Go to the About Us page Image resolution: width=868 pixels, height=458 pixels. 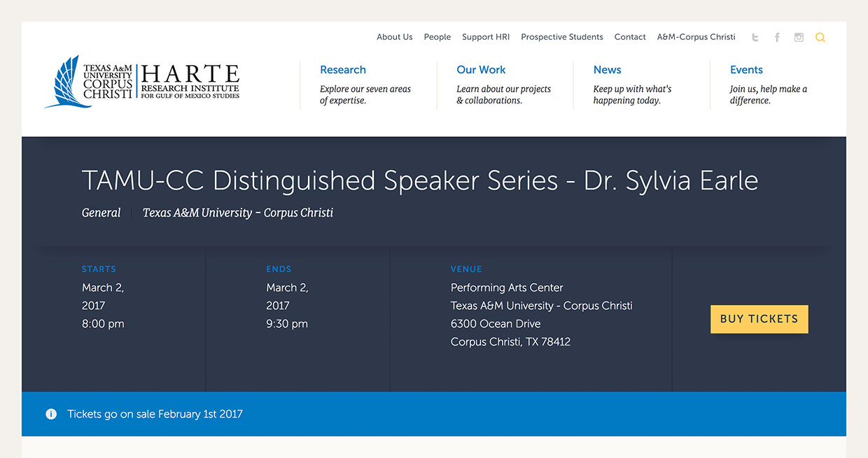click(x=395, y=37)
